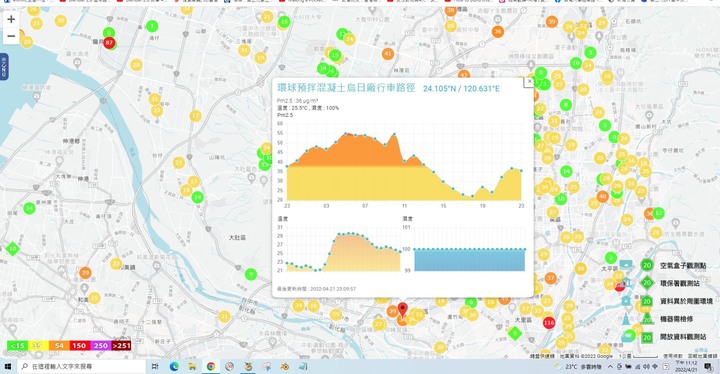Viewport: 720px width, 374px height.
Task: Click the red 150 scale swatch
Action: [x=79, y=346]
